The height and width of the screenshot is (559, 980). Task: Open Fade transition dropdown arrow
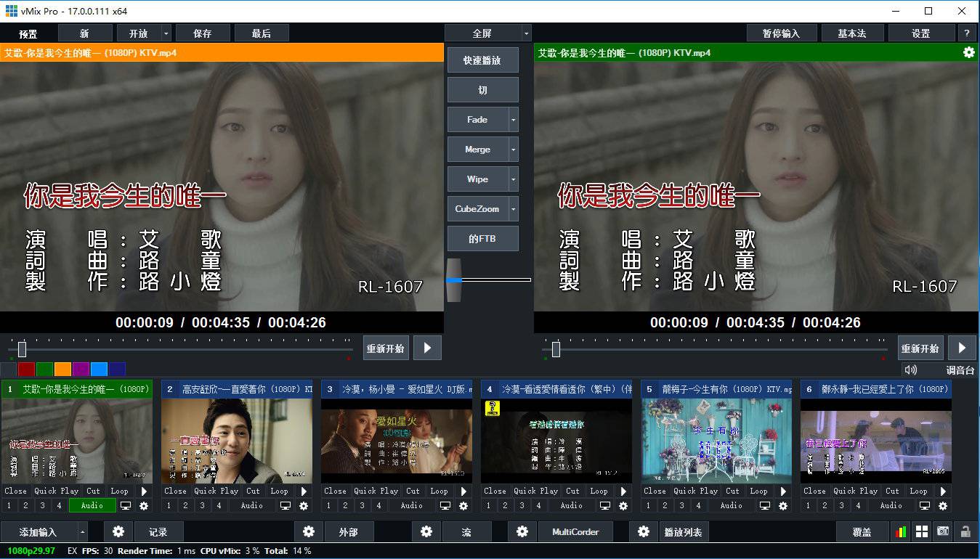click(514, 120)
